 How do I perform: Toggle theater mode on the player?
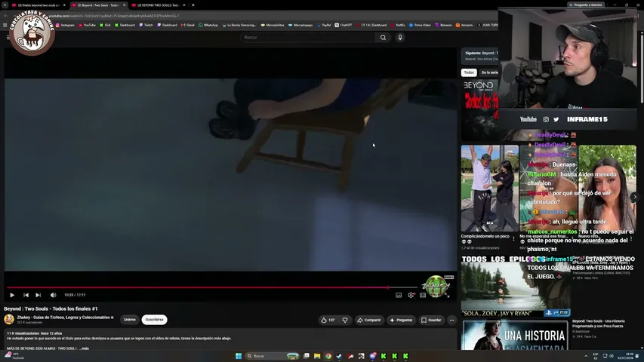[423, 295]
